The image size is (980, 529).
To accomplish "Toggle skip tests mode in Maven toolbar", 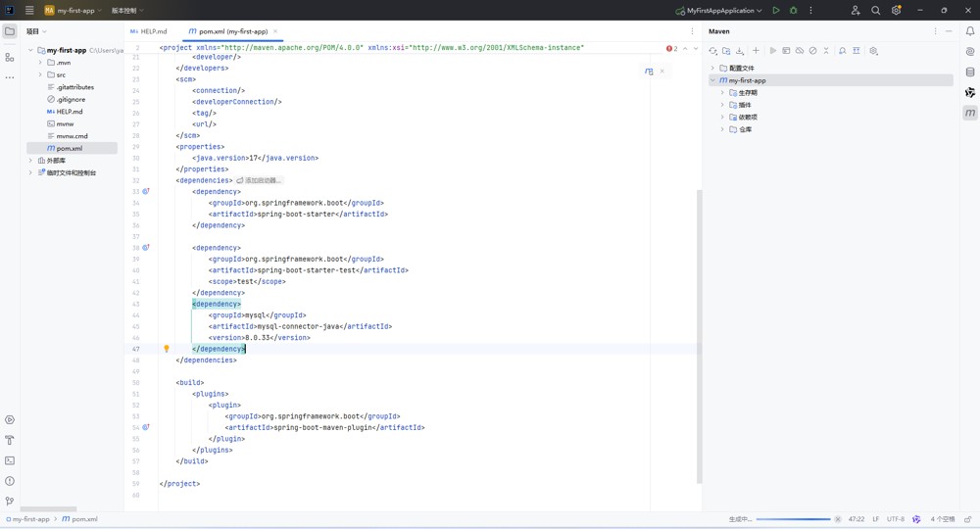I will (x=812, y=51).
